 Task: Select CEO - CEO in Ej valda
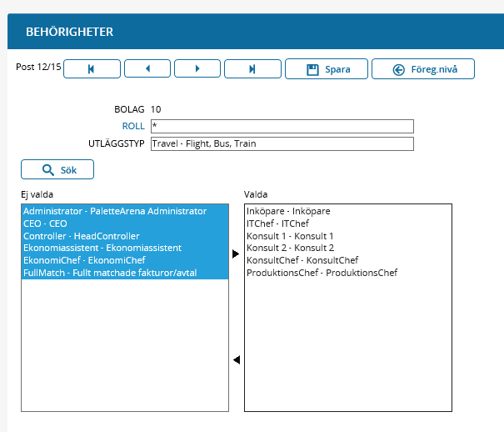(125, 224)
